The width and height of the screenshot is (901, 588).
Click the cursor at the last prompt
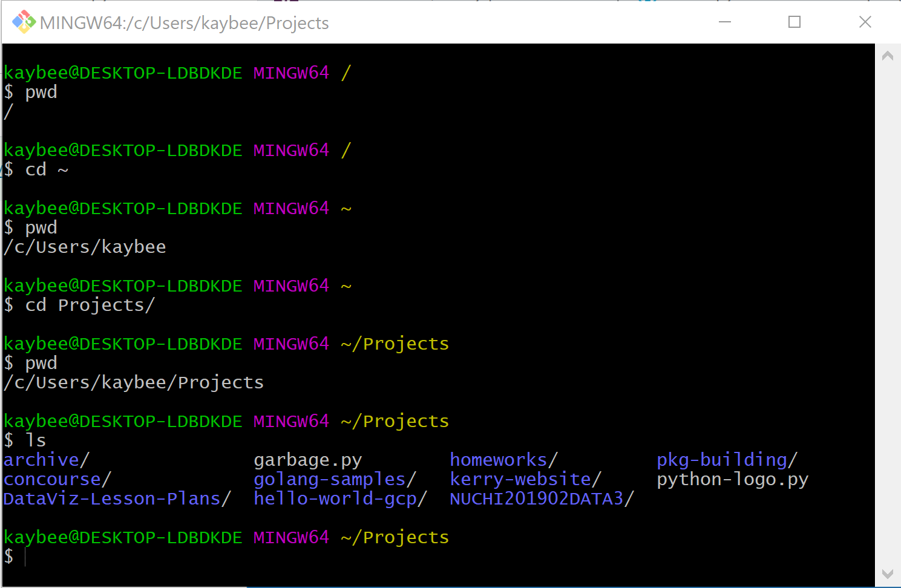pos(25,557)
